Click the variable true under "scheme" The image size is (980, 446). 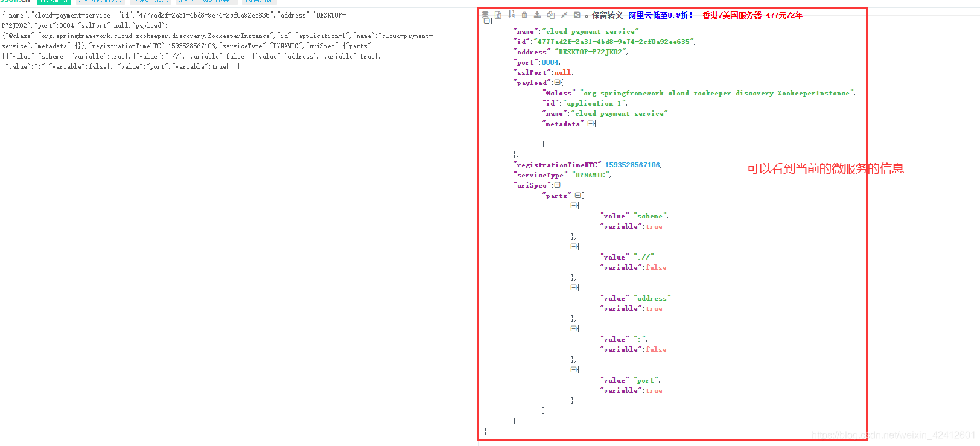click(654, 226)
